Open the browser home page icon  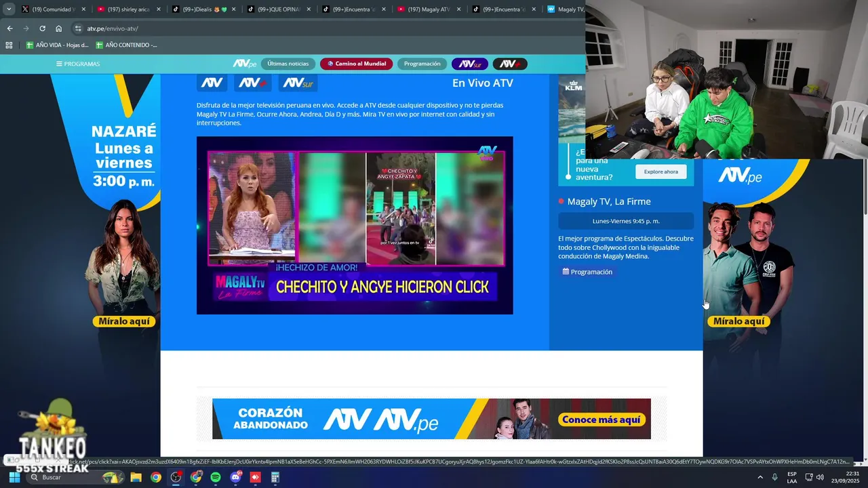pyautogui.click(x=58, y=28)
